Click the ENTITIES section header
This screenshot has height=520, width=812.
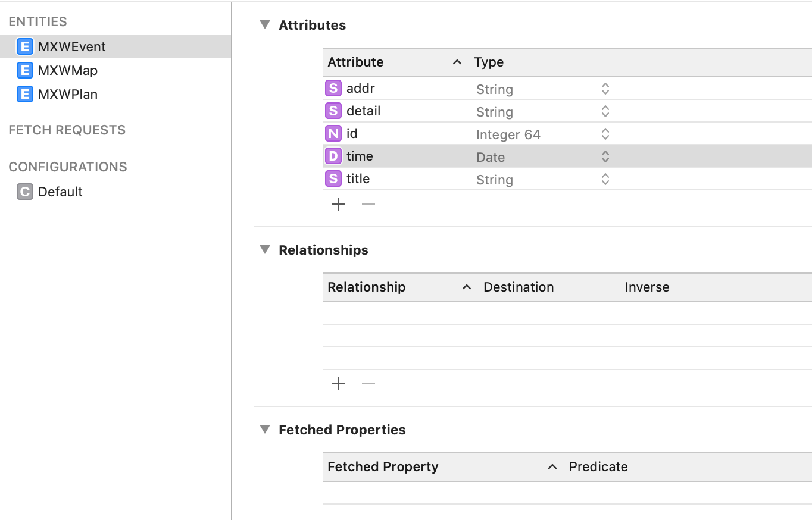pos(38,21)
